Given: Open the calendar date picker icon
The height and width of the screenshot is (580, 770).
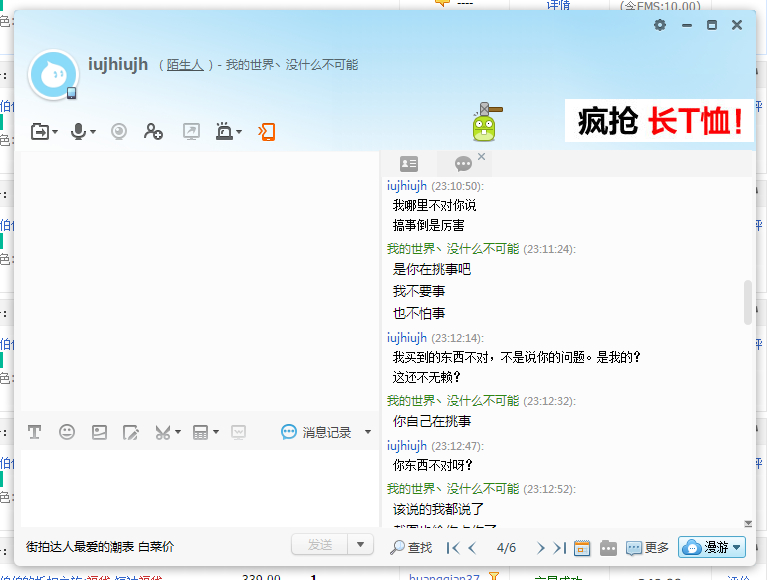Looking at the screenshot, I should (582, 548).
